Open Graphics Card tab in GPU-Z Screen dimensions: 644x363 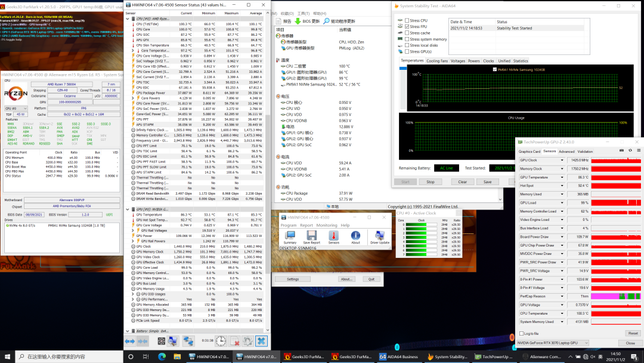[530, 151]
